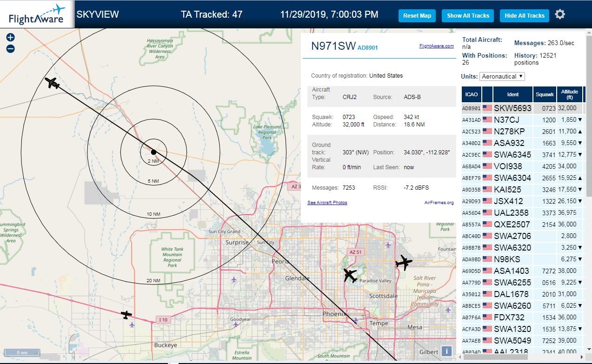This screenshot has height=364, width=592.
Task: Open the Units Aeronautical dropdown
Action: click(x=502, y=76)
